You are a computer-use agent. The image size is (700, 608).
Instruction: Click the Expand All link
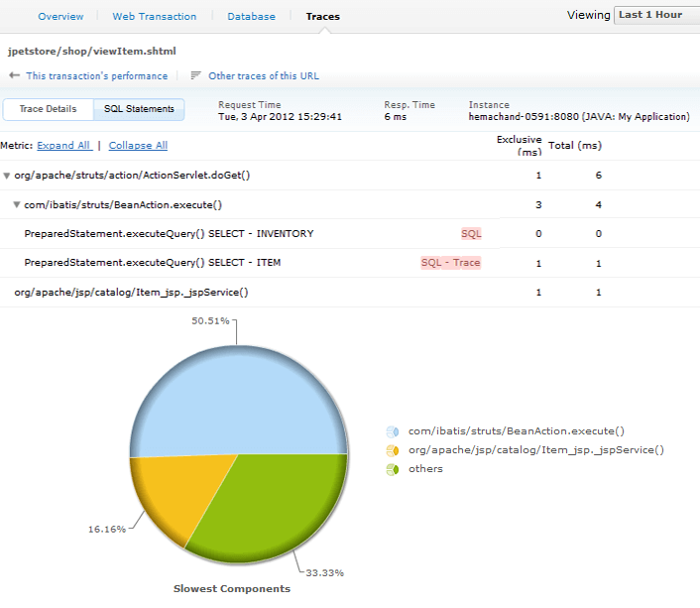(64, 146)
